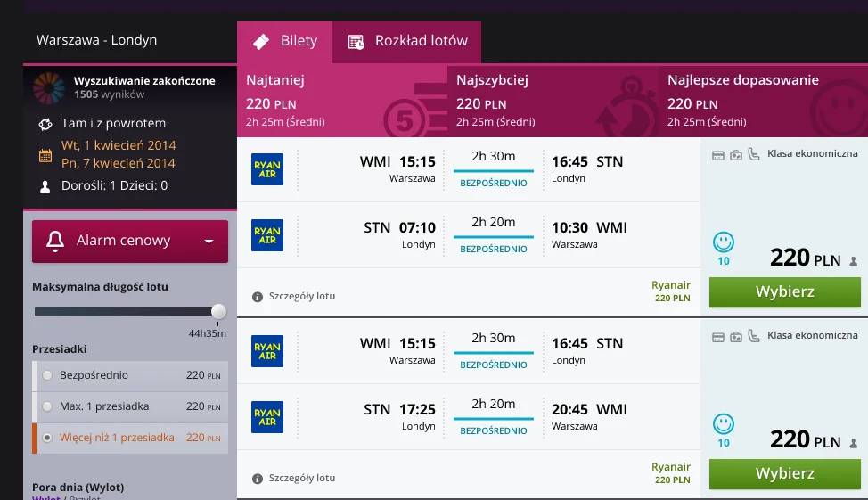Click the seat icon in second offer
Screen dimensions: 868x500
coord(754,335)
